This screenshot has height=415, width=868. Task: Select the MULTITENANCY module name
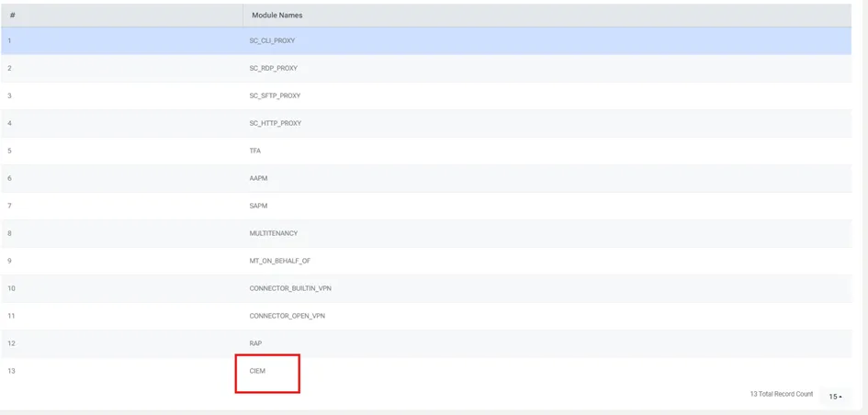(x=274, y=233)
